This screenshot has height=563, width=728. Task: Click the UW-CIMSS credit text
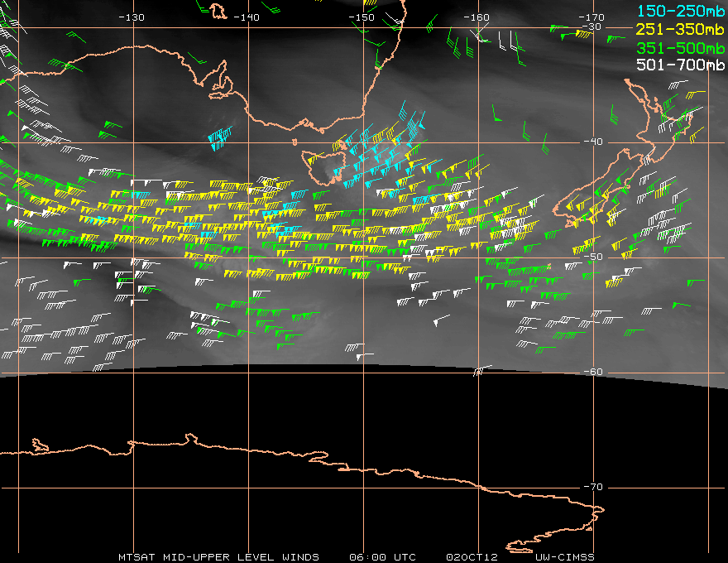coord(564,557)
